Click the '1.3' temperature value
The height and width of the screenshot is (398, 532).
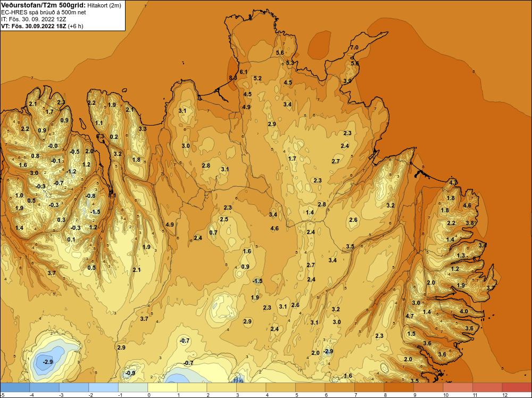click(461, 256)
